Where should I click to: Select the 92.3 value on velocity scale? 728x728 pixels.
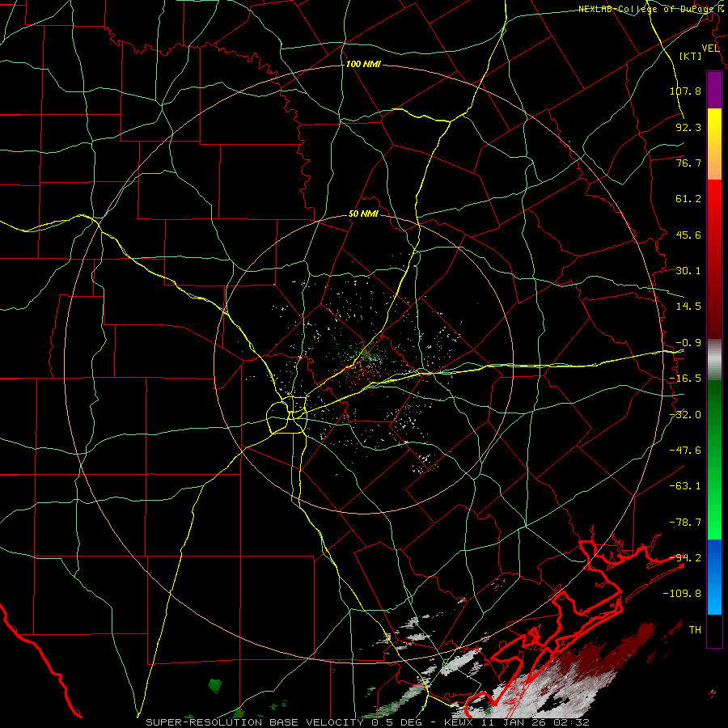tap(688, 127)
